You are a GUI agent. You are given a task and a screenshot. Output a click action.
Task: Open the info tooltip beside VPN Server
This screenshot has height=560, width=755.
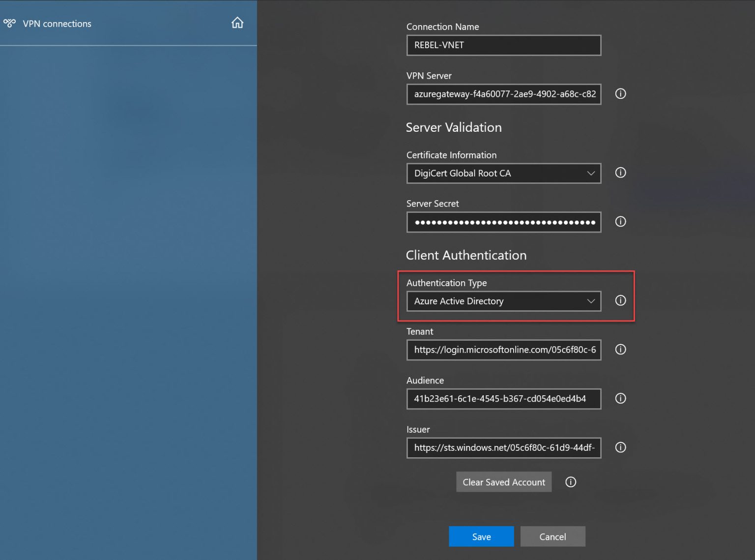point(620,93)
